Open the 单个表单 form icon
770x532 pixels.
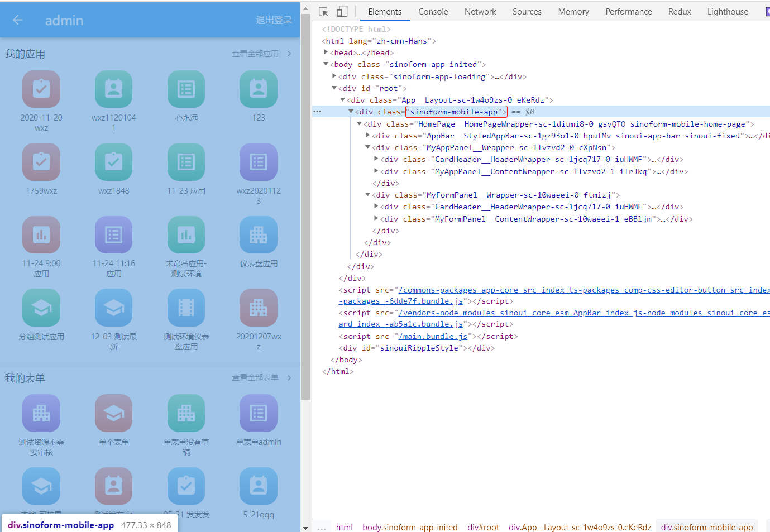pyautogui.click(x=114, y=413)
